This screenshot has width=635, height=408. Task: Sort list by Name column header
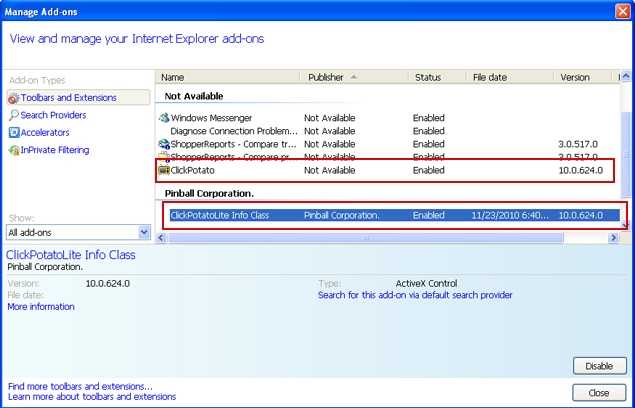(227, 77)
